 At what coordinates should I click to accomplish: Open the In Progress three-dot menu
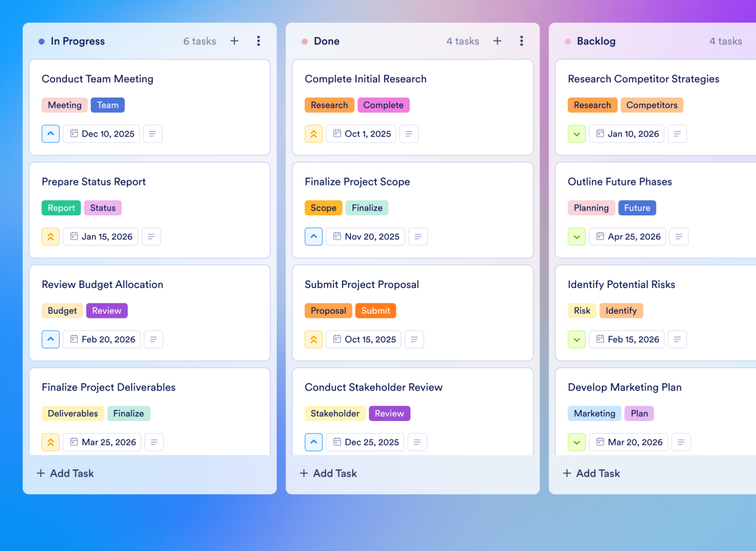pos(259,41)
